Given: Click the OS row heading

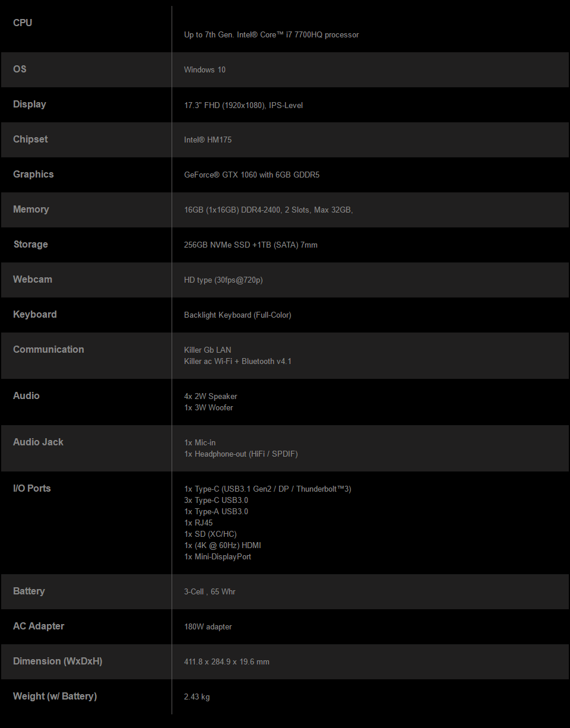Looking at the screenshot, I should point(20,69).
